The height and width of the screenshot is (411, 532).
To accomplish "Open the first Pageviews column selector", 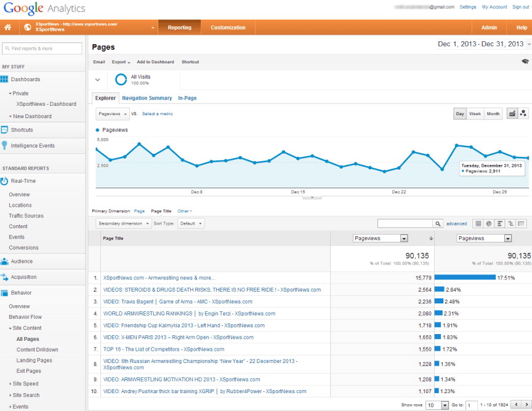I will pyautogui.click(x=380, y=238).
